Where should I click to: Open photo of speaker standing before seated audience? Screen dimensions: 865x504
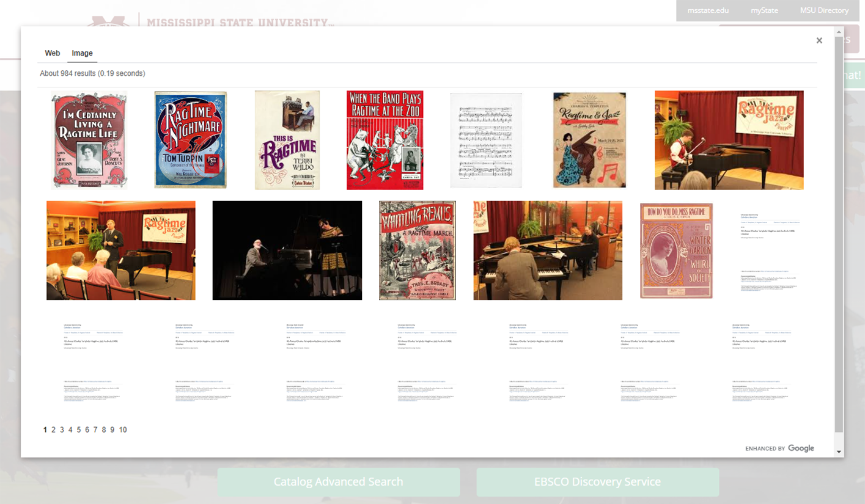click(121, 250)
